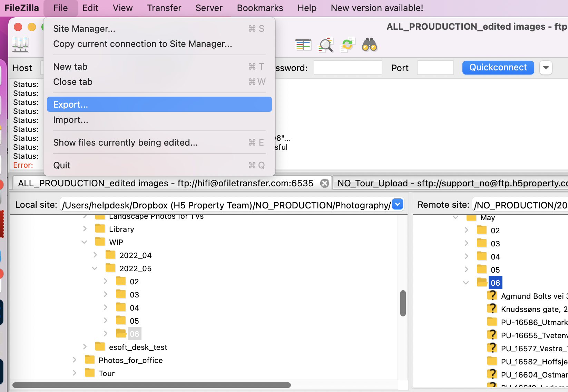Select Close tab in File menu
This screenshot has height=392, width=568.
coord(159,82)
